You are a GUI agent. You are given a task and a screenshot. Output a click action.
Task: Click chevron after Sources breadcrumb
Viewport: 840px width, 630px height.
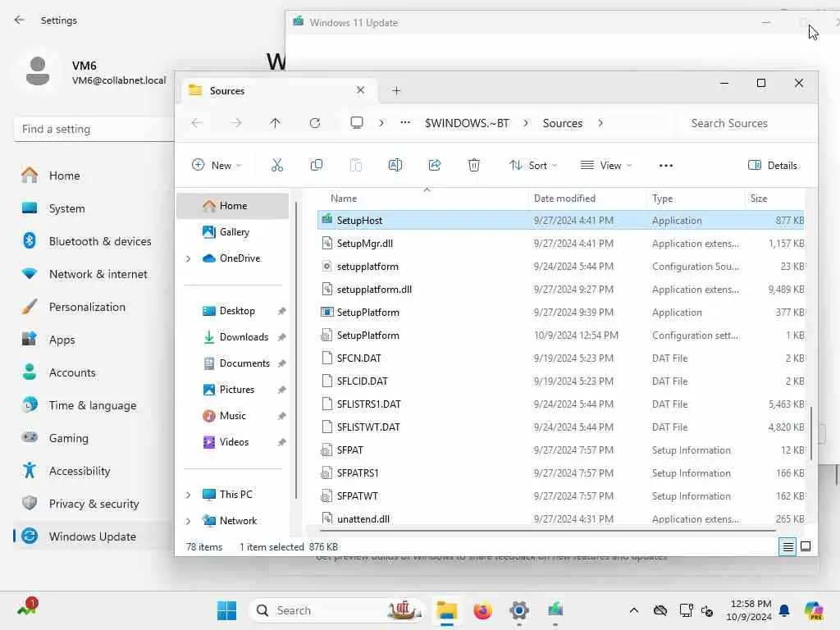[x=600, y=123]
